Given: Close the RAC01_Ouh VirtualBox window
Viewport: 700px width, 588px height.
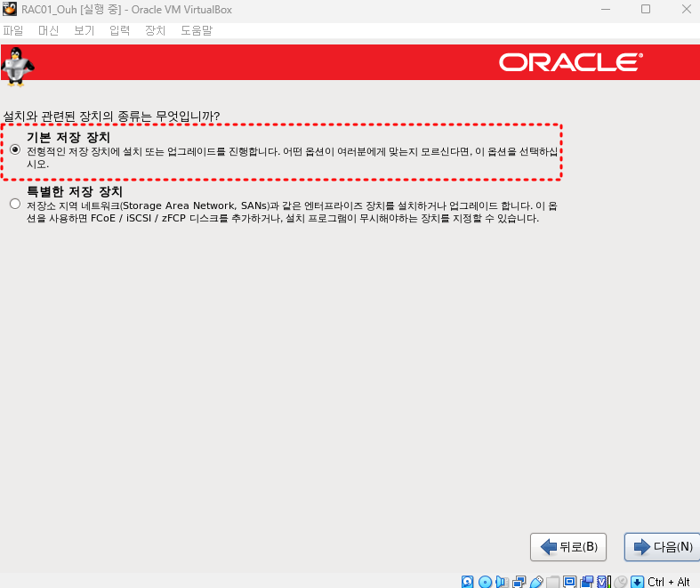Looking at the screenshot, I should [x=686, y=9].
